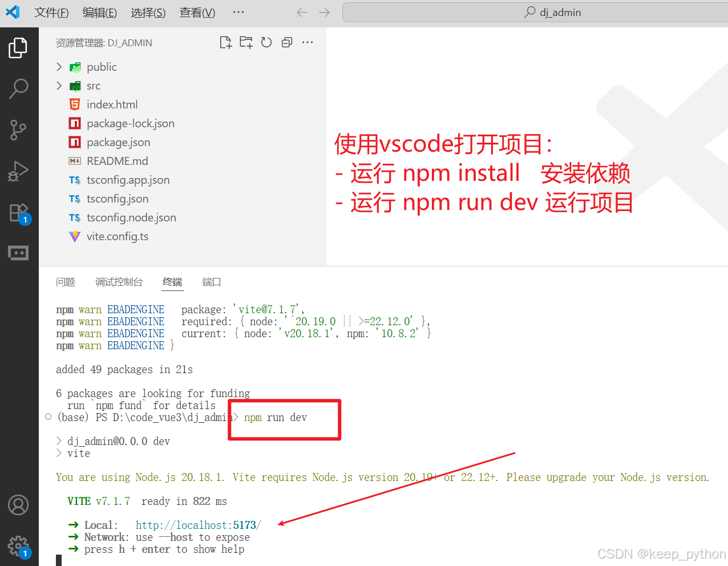Open the Manage settings gear

point(18,545)
